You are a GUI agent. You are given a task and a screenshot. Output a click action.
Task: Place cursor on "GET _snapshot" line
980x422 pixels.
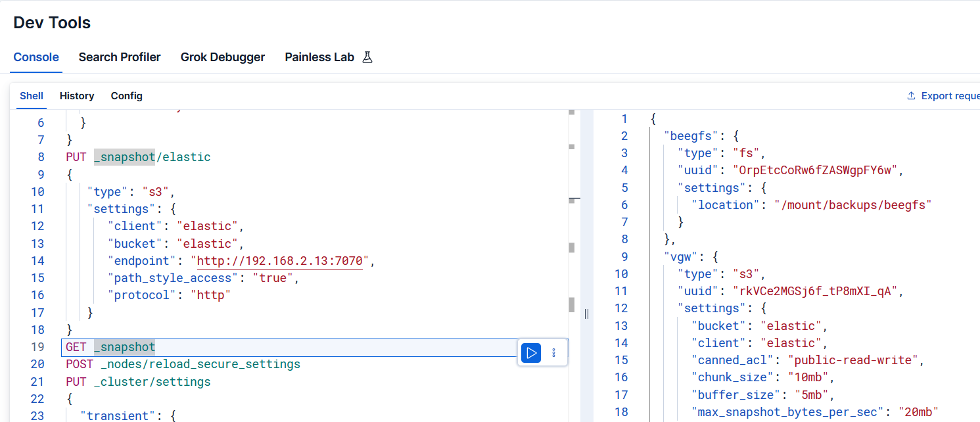point(110,347)
